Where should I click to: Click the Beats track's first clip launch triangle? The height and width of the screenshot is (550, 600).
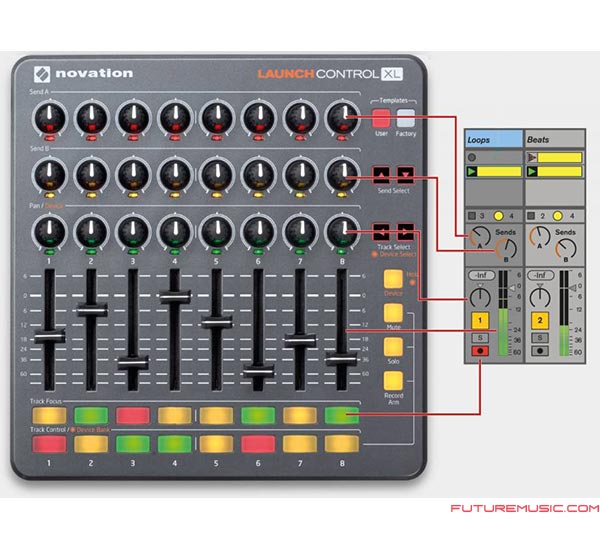(532, 157)
